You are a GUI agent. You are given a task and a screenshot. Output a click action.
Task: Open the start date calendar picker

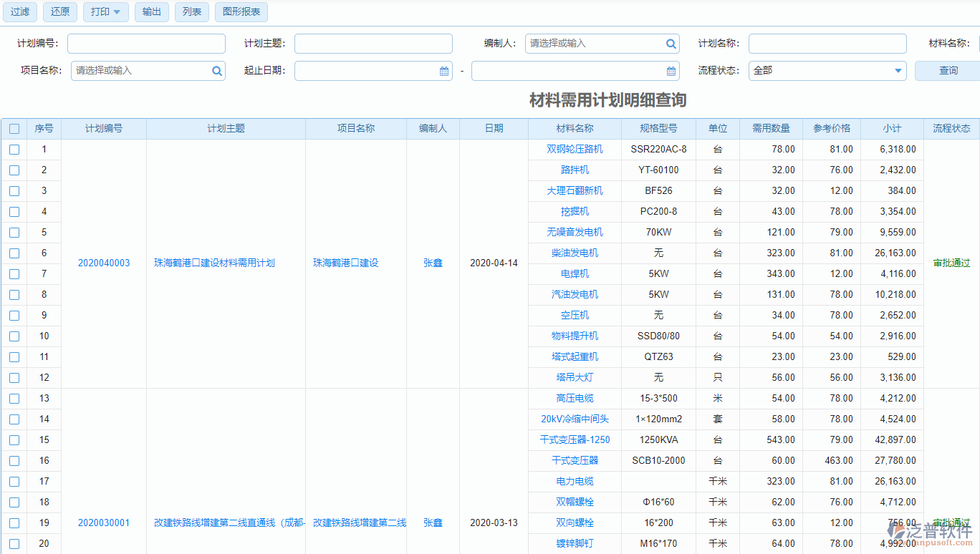point(444,70)
